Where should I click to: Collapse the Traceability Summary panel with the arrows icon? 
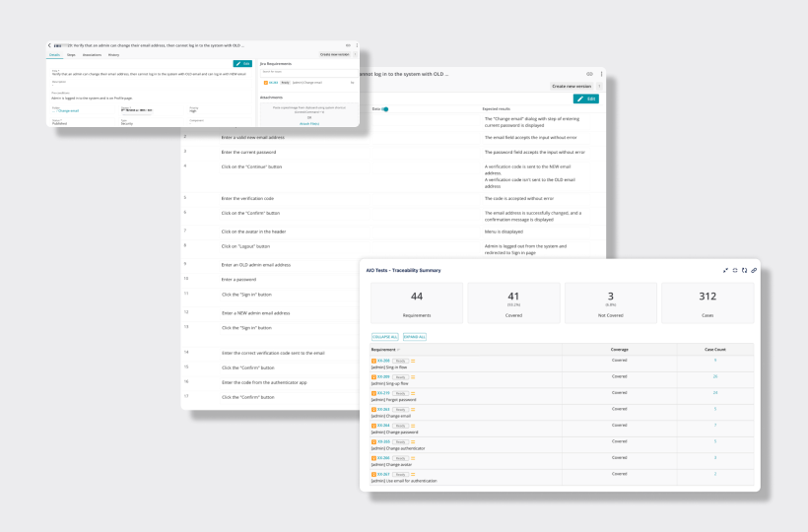pos(725,270)
